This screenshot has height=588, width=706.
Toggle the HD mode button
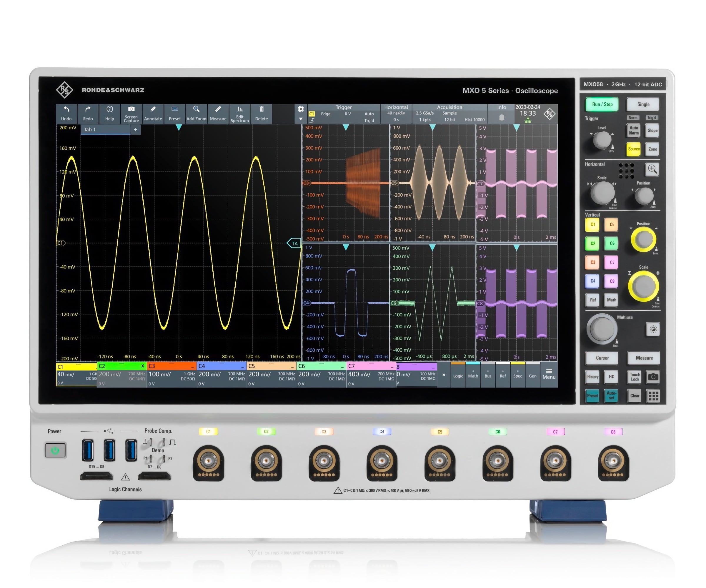(611, 377)
